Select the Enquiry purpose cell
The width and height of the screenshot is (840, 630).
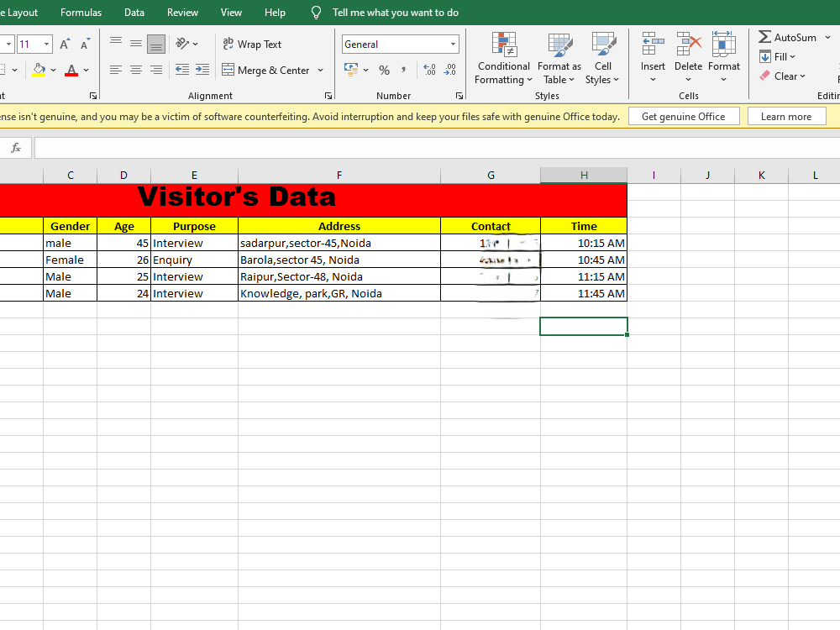point(195,260)
